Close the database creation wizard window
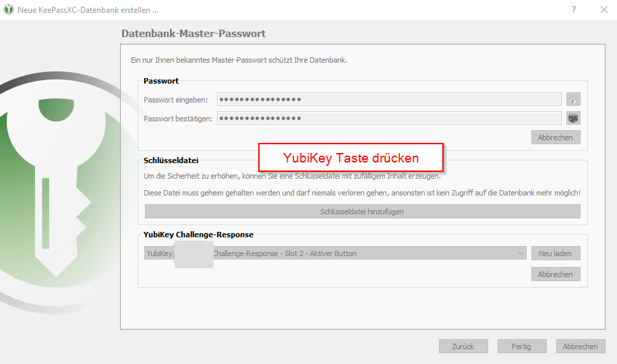This screenshot has height=364, width=617. (x=604, y=9)
